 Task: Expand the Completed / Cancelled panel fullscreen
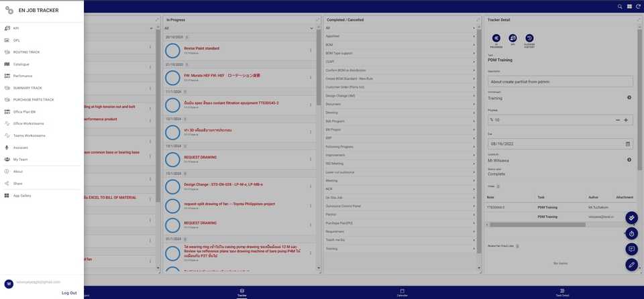478,19
